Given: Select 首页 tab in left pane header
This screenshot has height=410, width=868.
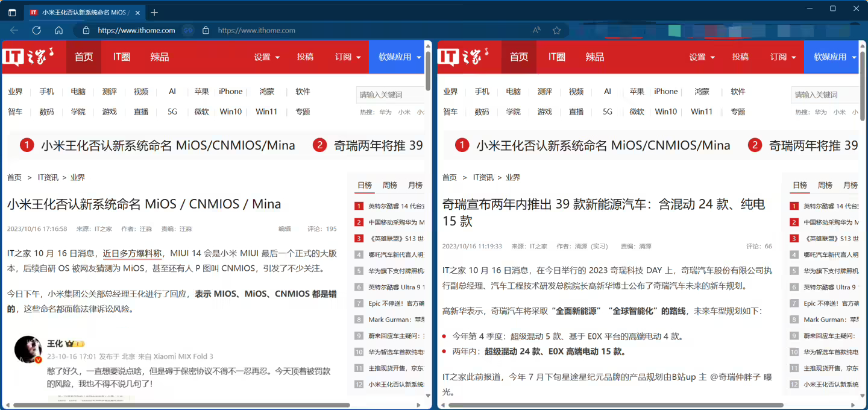Looking at the screenshot, I should pos(84,57).
